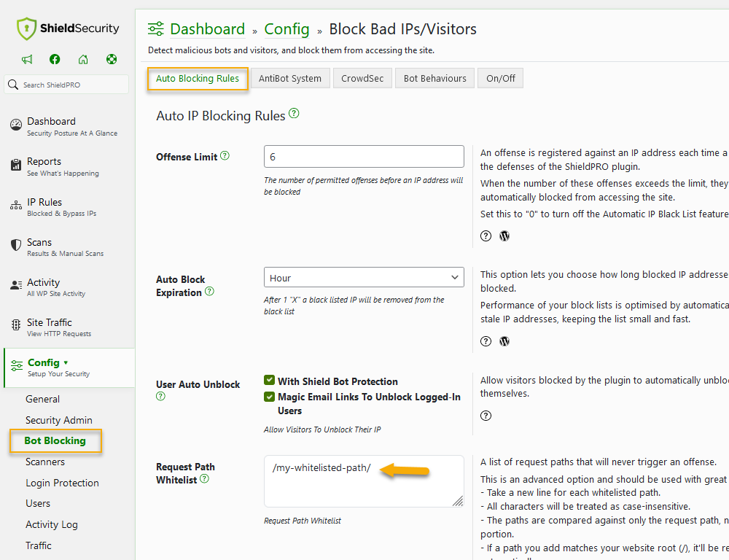Click the Request Path Whitelist textarea
This screenshot has height=560, width=729.
364,481
